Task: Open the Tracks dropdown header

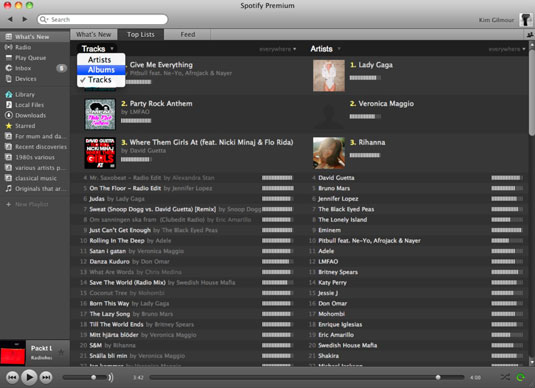Action: tap(97, 49)
